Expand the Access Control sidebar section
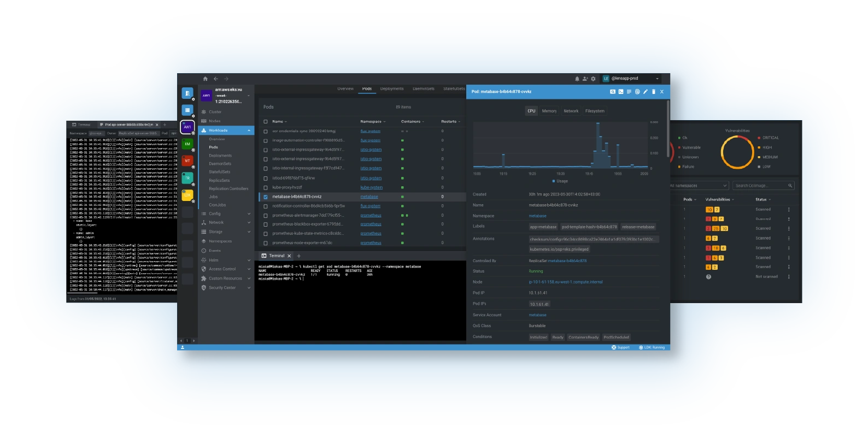Screen dimensions: 868x438 click(249, 269)
